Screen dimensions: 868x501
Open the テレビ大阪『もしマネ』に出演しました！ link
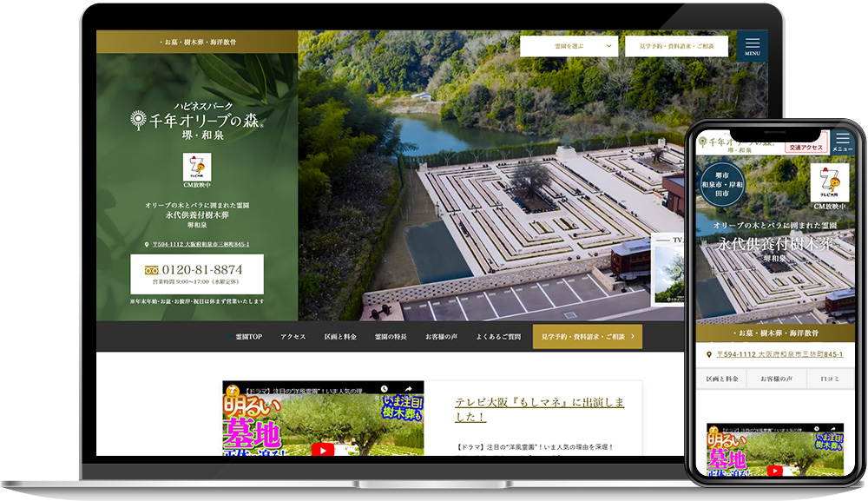(x=539, y=410)
